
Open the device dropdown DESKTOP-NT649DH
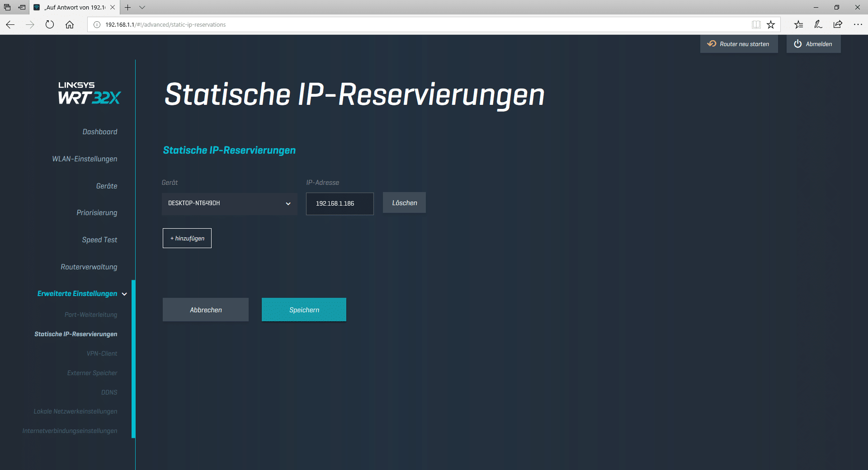coord(229,203)
